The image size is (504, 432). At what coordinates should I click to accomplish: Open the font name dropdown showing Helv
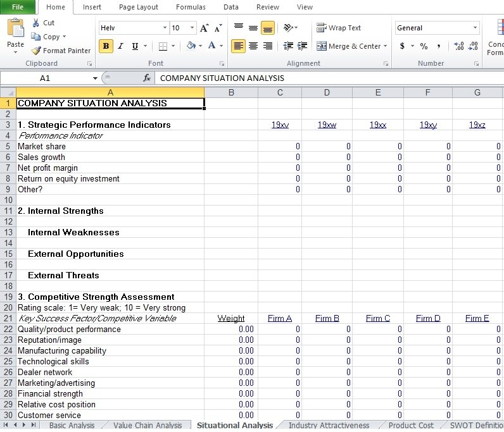pyautogui.click(x=165, y=28)
